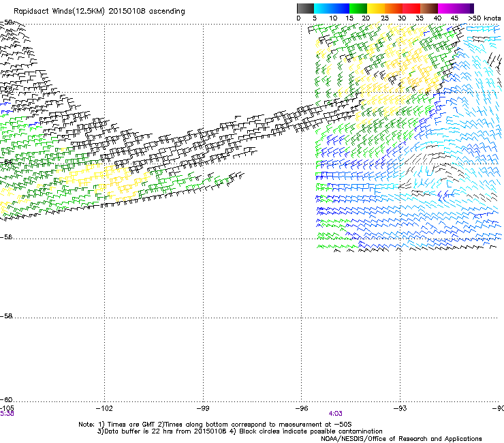Viewport: 504px width, 443px height.
Task: Click the 'Data buffer is 22 hrs' note line
Action: (x=240, y=431)
